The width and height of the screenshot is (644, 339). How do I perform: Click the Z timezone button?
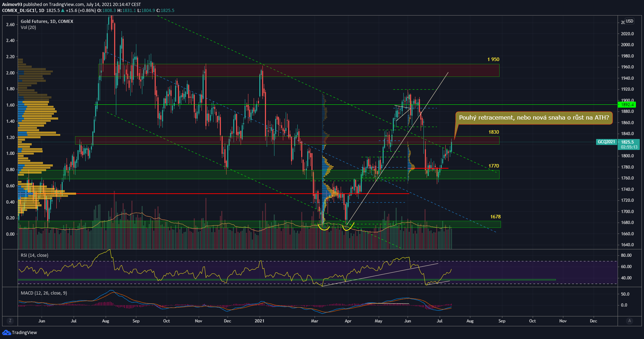10,321
